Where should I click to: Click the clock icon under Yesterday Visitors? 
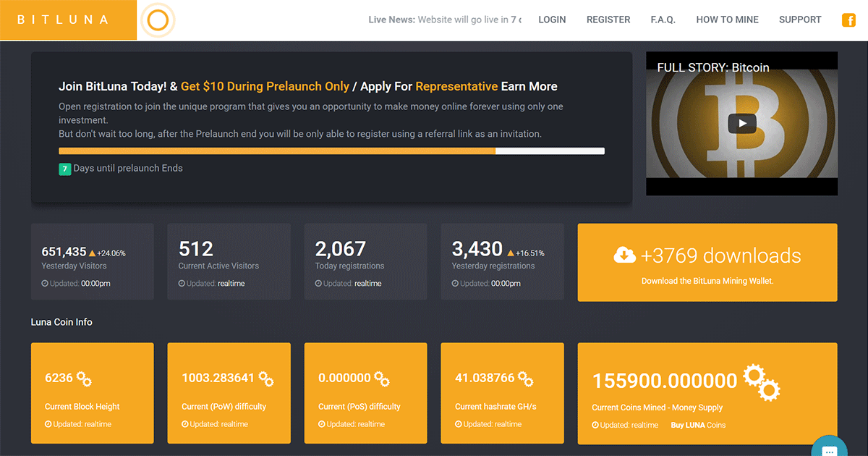click(x=46, y=284)
